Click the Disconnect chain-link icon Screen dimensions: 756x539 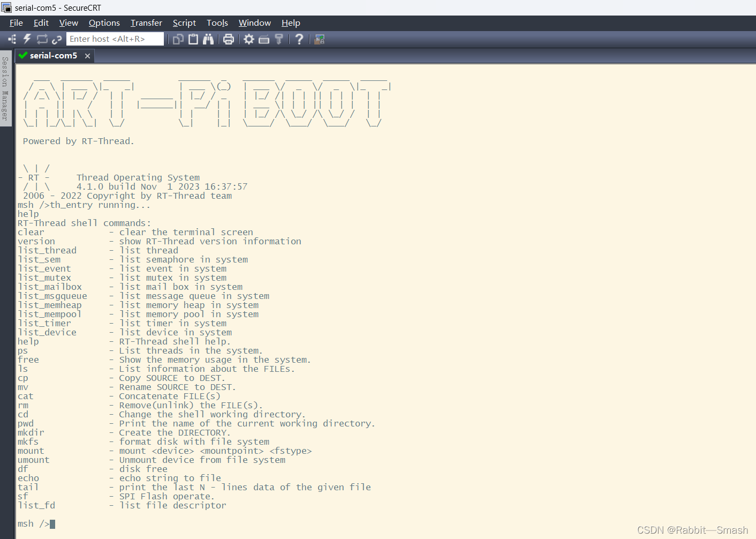[x=57, y=39]
